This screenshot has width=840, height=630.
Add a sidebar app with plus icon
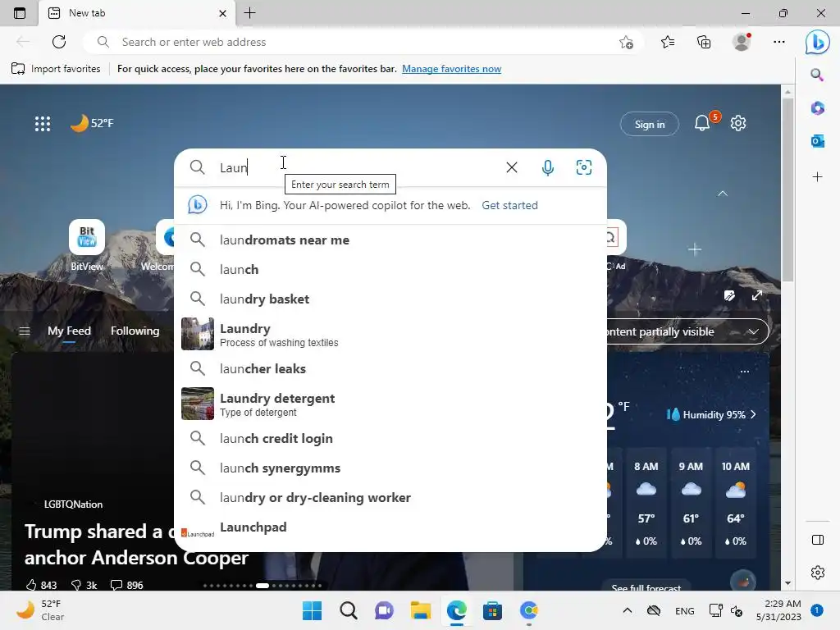click(x=818, y=177)
